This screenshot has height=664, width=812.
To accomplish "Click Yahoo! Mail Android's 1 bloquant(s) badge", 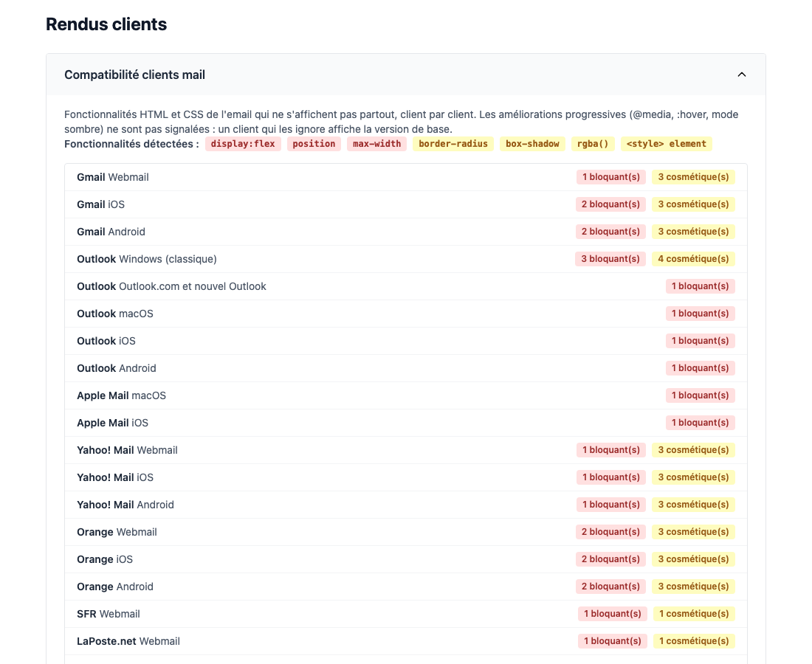I will pyautogui.click(x=611, y=505).
